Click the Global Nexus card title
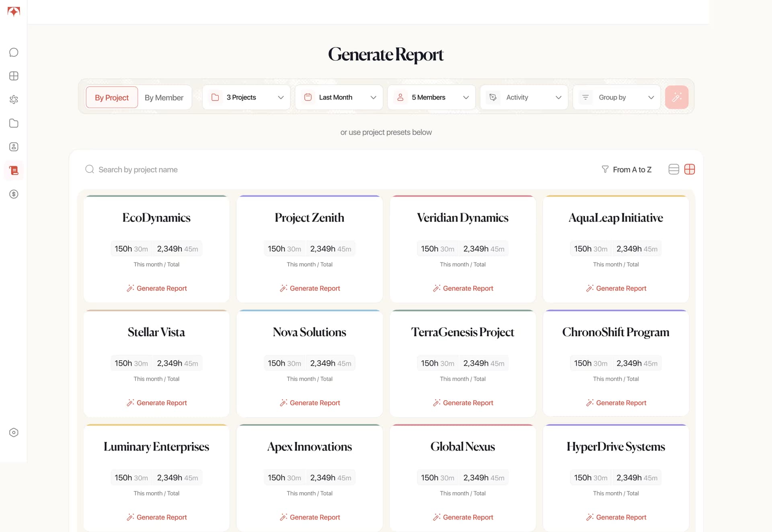Screen dimensions: 772x532 coord(463,446)
